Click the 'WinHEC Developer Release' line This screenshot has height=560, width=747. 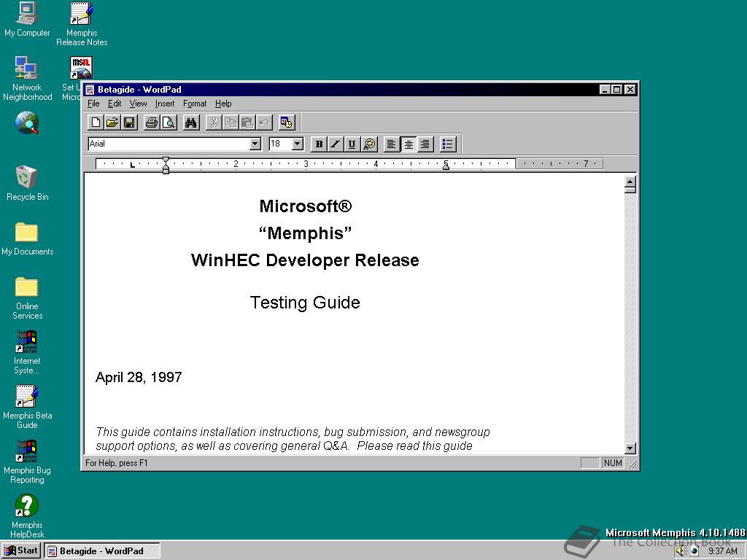click(305, 260)
